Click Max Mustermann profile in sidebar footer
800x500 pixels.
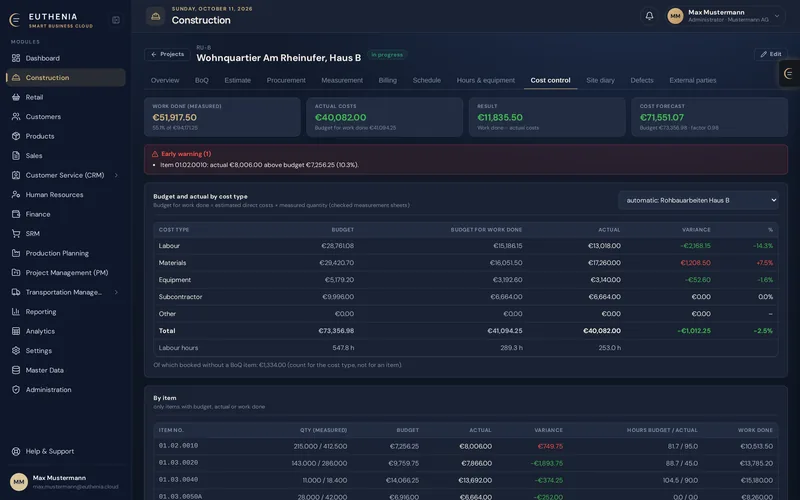[65, 482]
